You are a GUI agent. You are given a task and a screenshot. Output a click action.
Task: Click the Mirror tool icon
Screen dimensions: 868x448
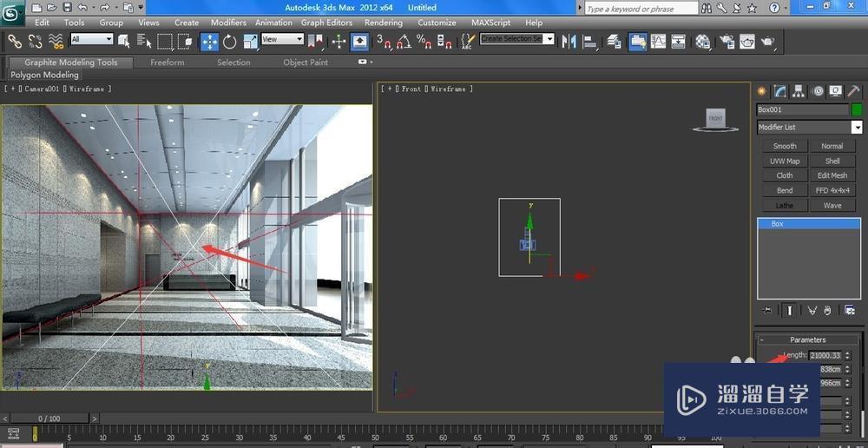point(569,42)
